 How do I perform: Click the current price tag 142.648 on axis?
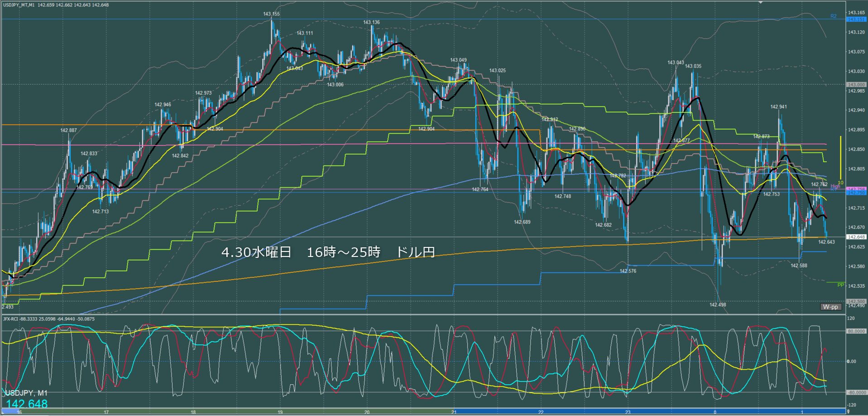[x=856, y=237]
